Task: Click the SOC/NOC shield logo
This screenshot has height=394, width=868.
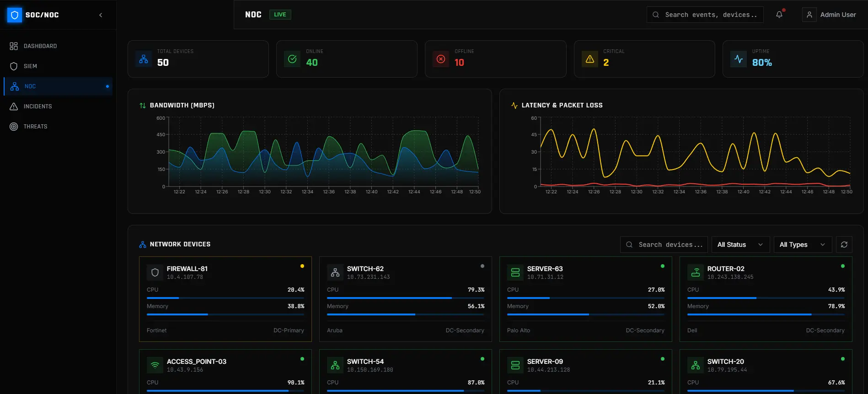Action: click(15, 15)
